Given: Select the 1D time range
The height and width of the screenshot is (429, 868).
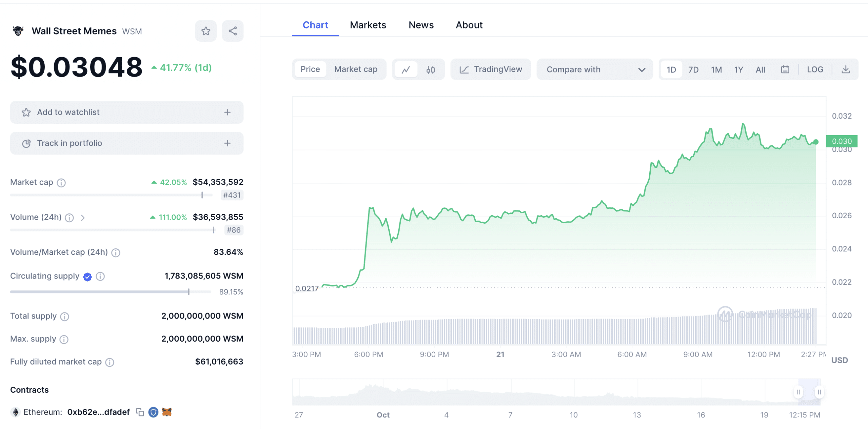Looking at the screenshot, I should (x=671, y=69).
